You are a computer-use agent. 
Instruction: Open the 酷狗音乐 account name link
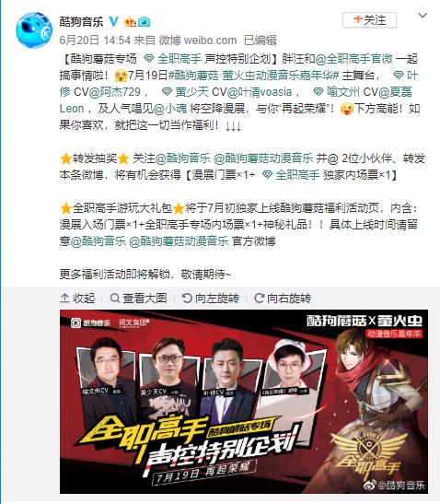click(81, 21)
